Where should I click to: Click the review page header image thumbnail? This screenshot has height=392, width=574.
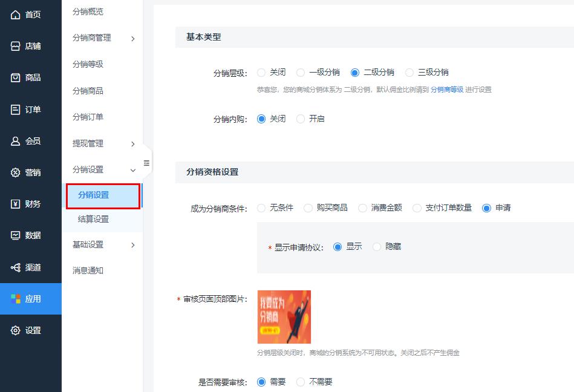[284, 317]
